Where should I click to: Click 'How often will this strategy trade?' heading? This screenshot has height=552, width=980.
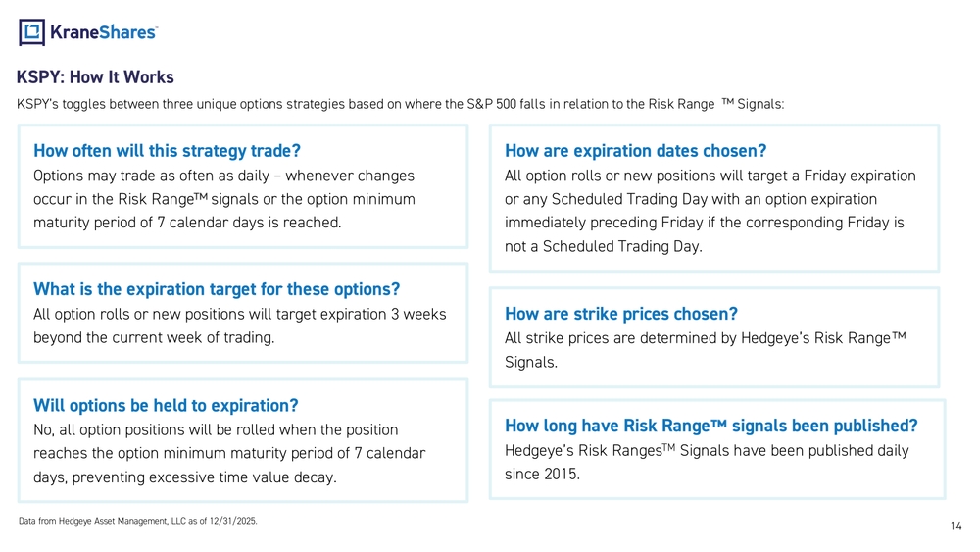(167, 151)
